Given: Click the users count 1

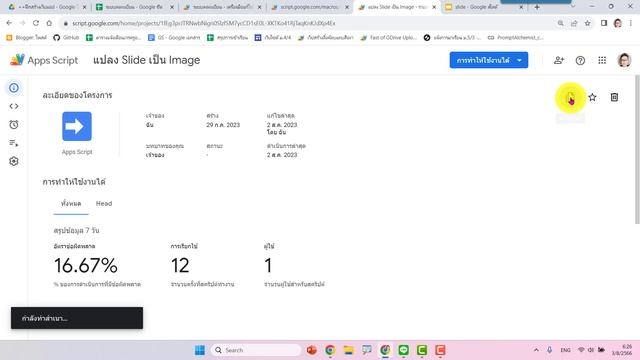Looking at the screenshot, I should [268, 265].
